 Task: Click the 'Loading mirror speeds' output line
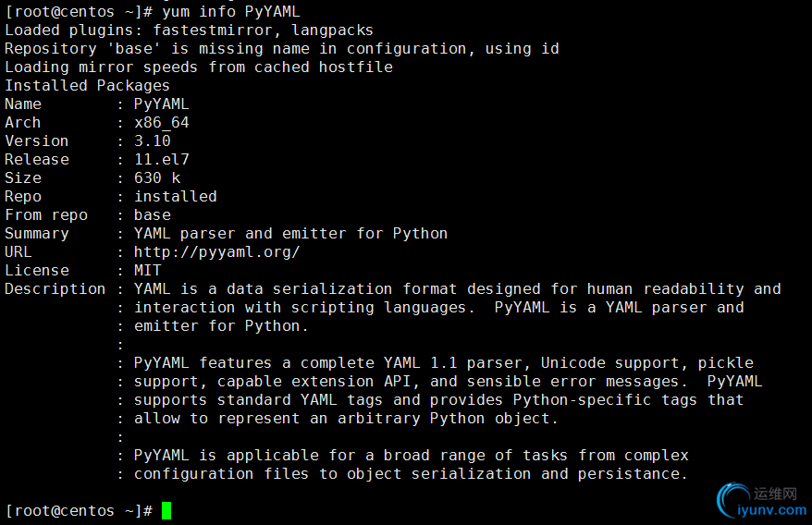tap(198, 67)
